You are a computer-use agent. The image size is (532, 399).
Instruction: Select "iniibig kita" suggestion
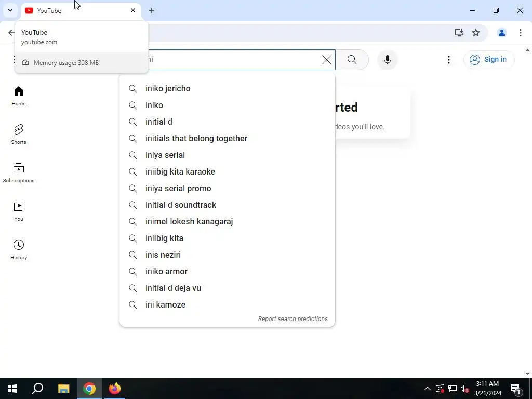228,238
